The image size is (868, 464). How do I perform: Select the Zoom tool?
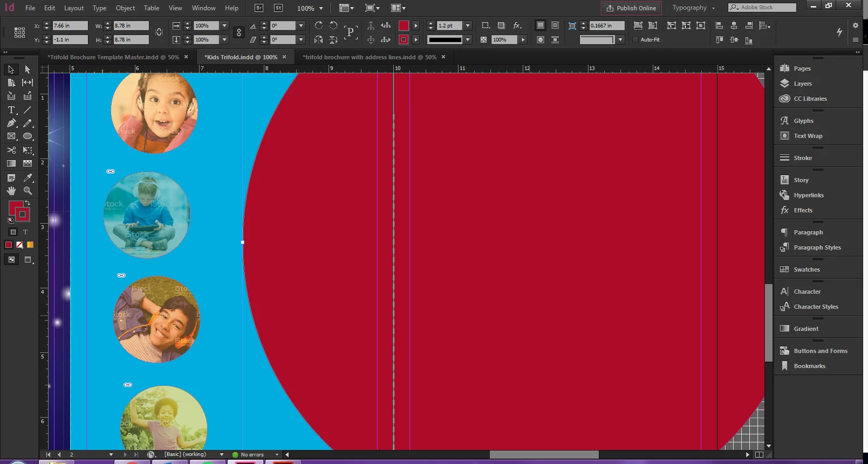28,191
